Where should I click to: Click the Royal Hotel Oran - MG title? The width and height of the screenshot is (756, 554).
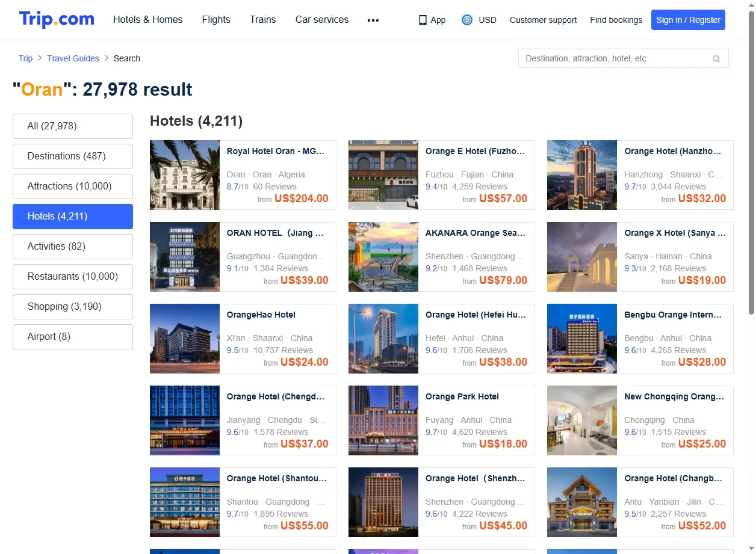[276, 152]
